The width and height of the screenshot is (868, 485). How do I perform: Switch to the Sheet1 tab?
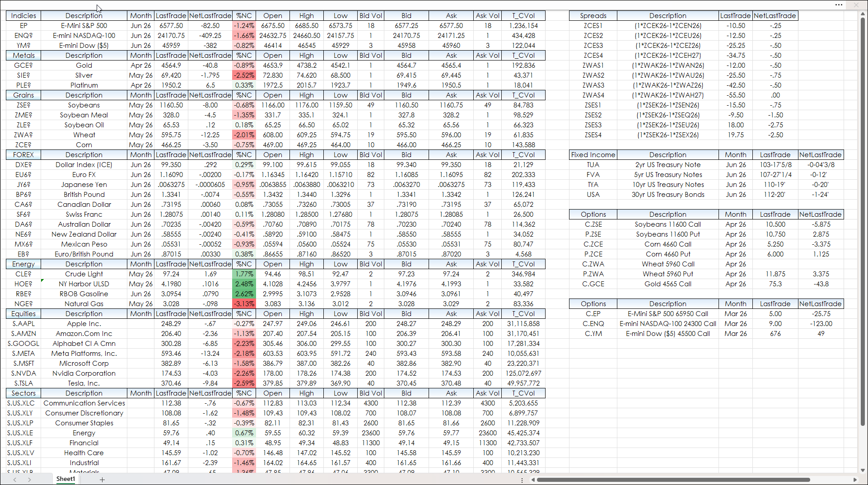coord(65,479)
